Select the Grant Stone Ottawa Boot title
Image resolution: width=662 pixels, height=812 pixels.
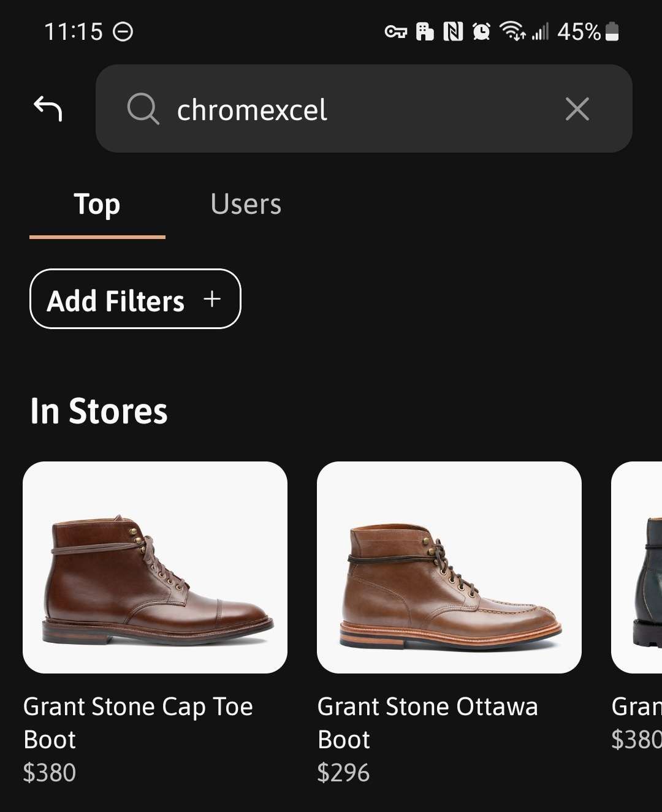click(428, 723)
